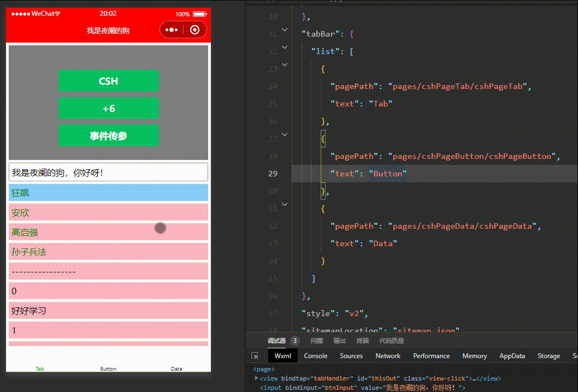Screen dimensions: 578x392
Task: Tap the 事件传参 button
Action: (x=108, y=135)
